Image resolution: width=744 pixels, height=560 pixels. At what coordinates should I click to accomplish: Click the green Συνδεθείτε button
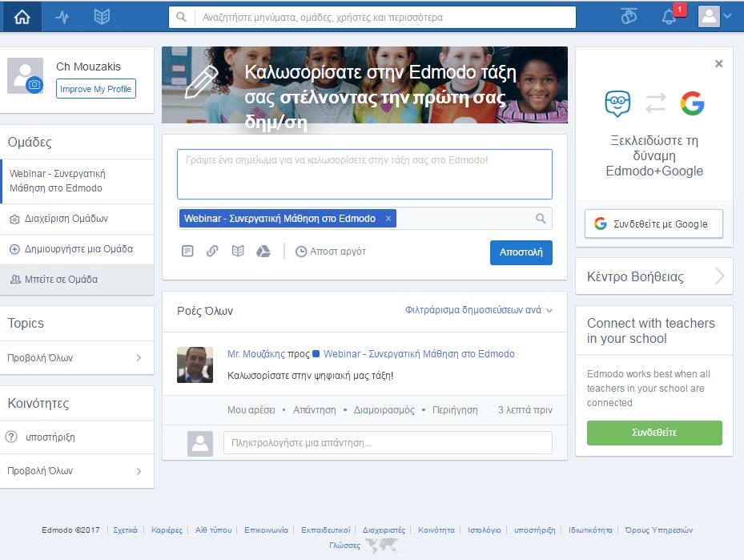tap(654, 433)
